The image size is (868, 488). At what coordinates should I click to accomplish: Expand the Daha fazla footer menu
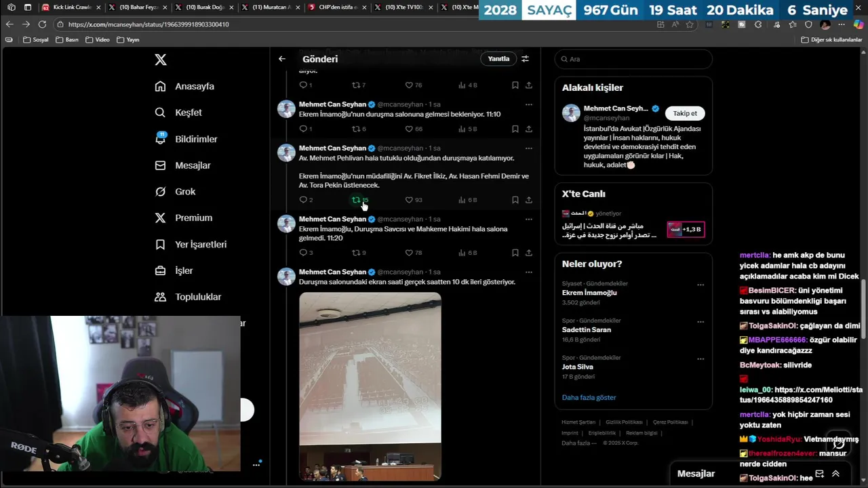tap(579, 443)
